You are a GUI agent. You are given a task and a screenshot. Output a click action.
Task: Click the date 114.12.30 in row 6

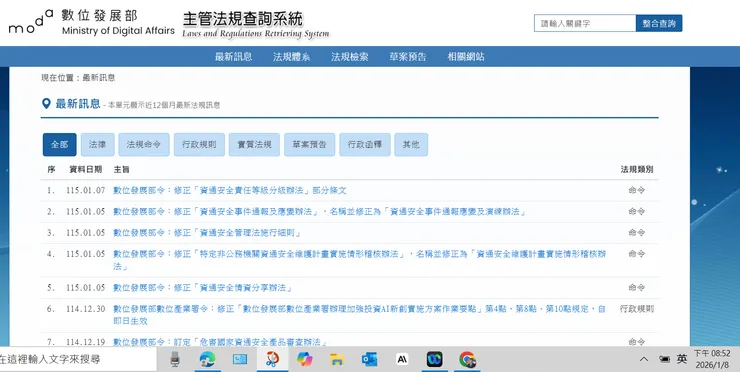click(85, 309)
